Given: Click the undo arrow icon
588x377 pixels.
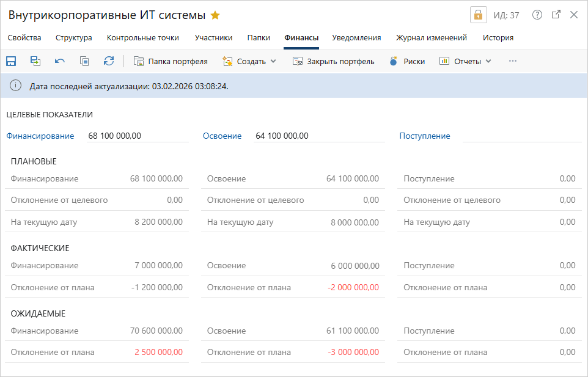Looking at the screenshot, I should pos(60,61).
